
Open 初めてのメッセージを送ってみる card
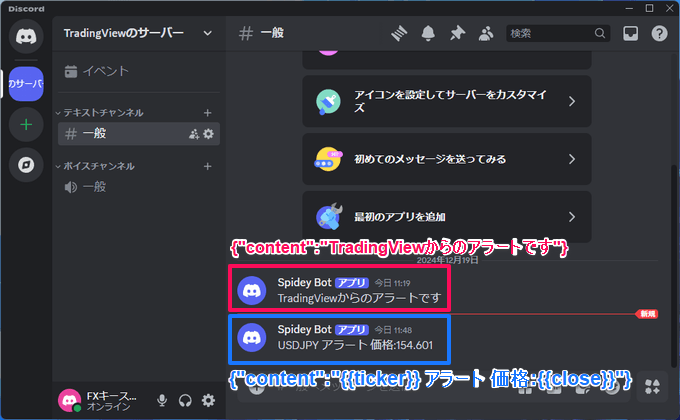coord(447,159)
